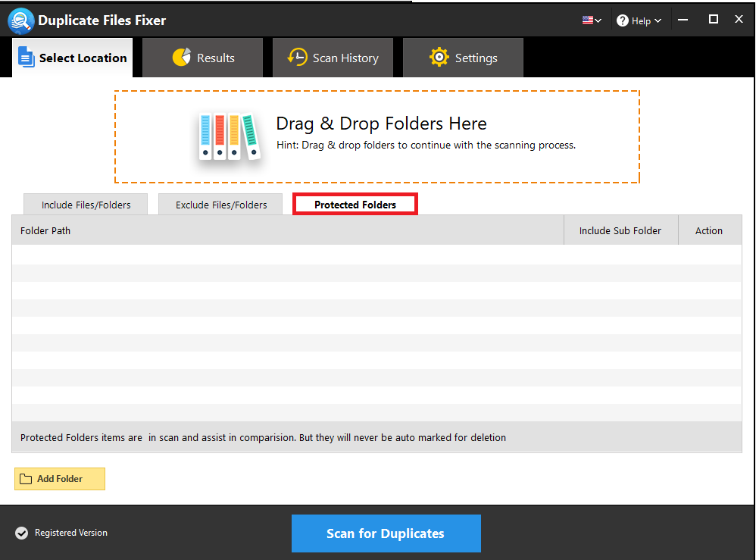
Task: Click the Help question mark icon
Action: (623, 20)
